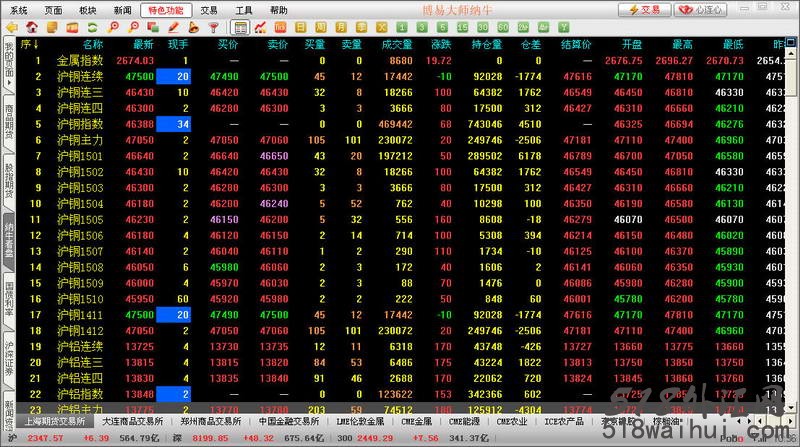The width and height of the screenshot is (800, 447).
Task: Select the 金属指数 row name
Action: [x=80, y=61]
